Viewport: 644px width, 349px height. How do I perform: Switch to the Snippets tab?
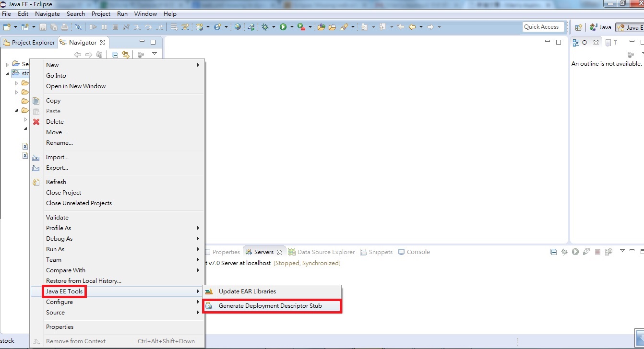click(376, 252)
